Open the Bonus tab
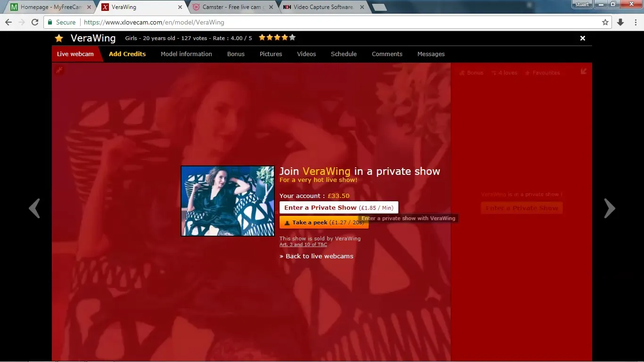The width and height of the screenshot is (644, 362). click(x=236, y=54)
